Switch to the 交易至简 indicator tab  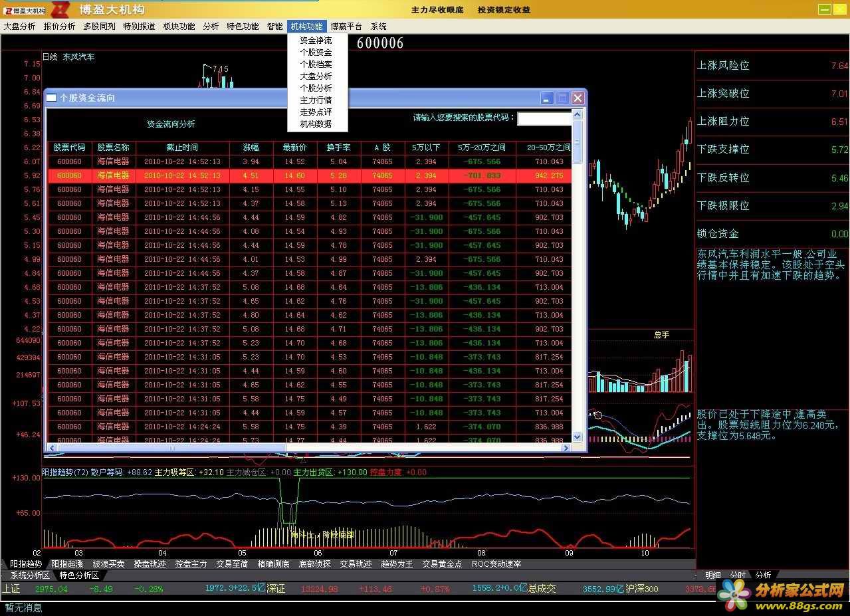[x=233, y=564]
